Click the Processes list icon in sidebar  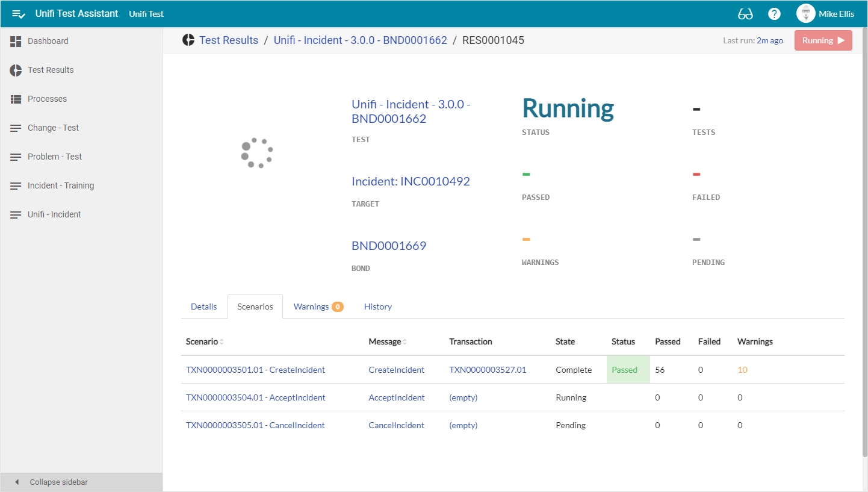(x=16, y=99)
